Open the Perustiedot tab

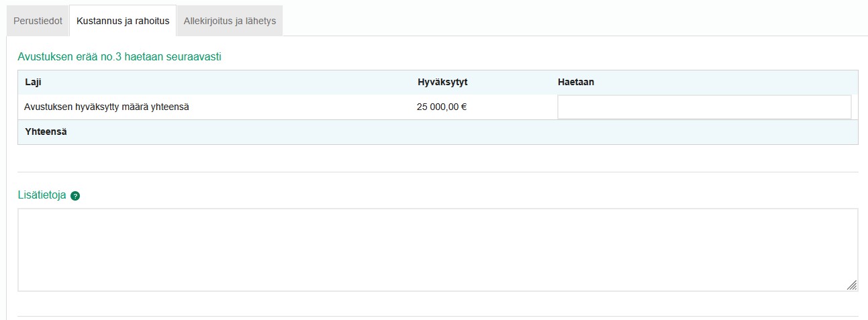tap(38, 21)
